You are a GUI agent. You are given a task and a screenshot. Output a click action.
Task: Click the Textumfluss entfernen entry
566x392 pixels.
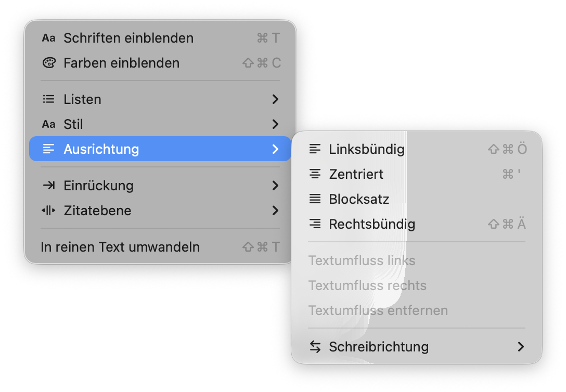pyautogui.click(x=378, y=310)
